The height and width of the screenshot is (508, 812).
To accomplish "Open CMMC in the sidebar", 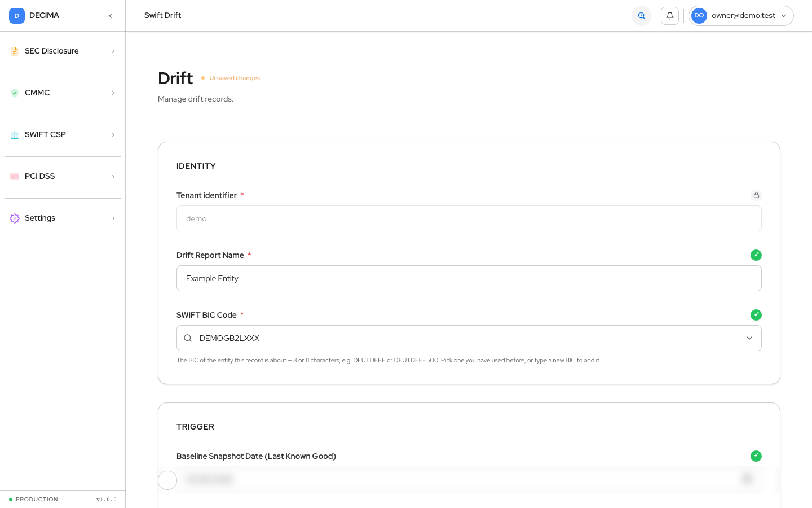I will click(63, 93).
